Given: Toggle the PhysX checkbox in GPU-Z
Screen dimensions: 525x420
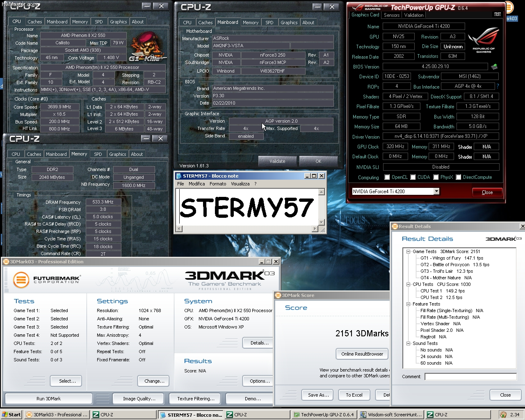Looking at the screenshot, I should [436, 177].
